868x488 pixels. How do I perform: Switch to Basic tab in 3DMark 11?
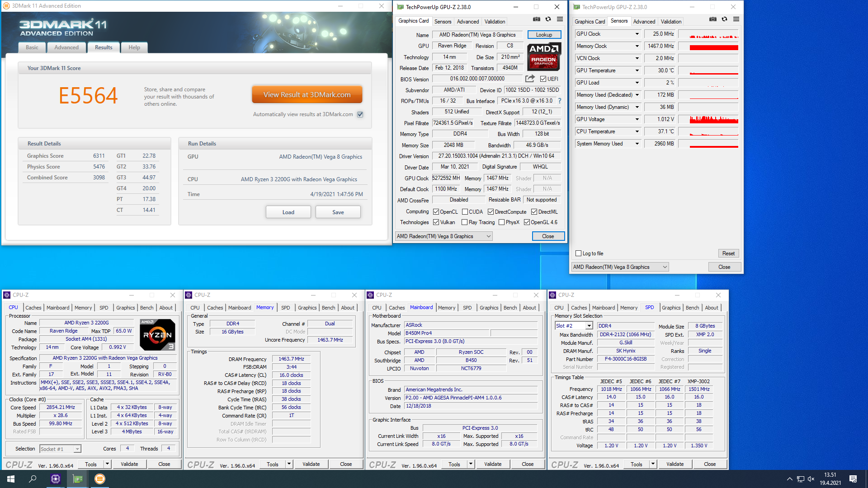click(x=32, y=47)
